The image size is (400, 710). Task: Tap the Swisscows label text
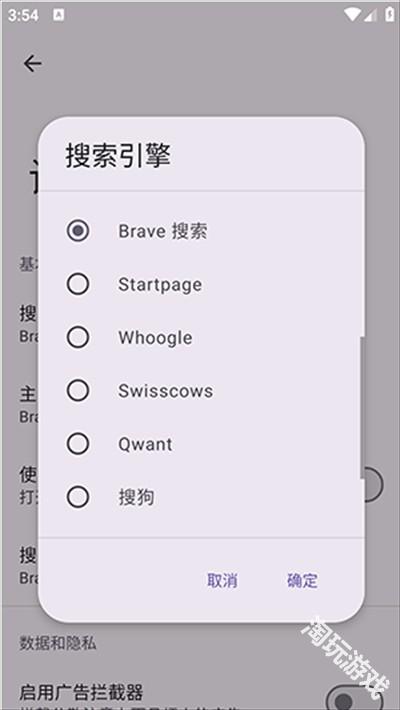pos(165,391)
